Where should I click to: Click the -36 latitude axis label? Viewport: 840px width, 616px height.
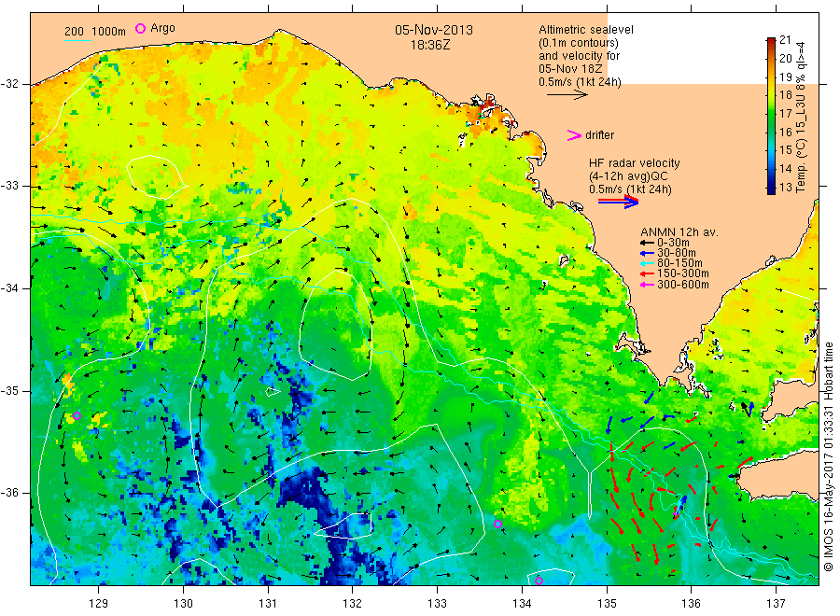pos(8,492)
